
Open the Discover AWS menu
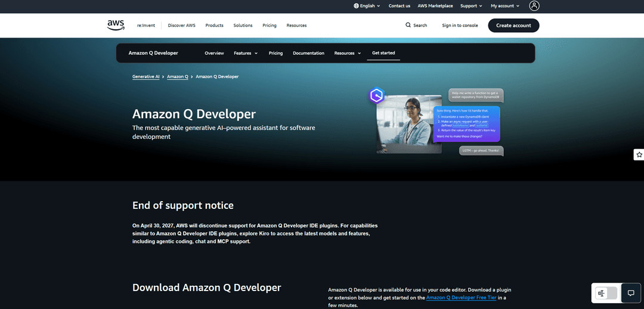tap(181, 26)
